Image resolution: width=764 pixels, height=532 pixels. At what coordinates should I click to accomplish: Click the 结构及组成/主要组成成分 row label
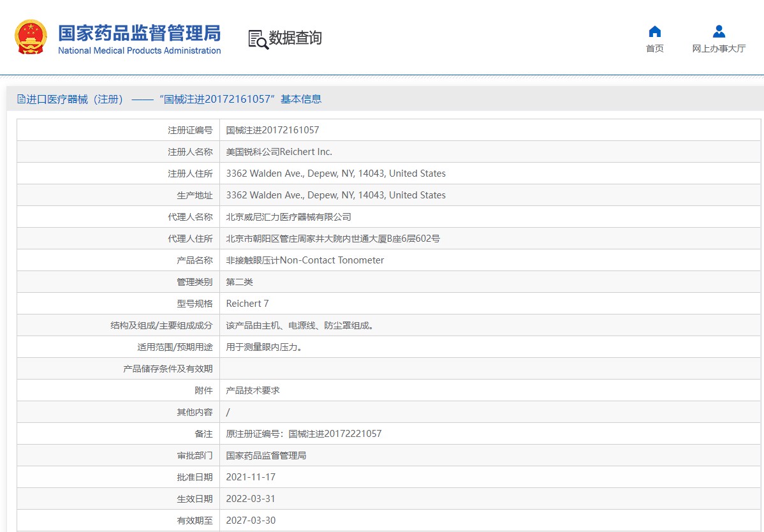(x=161, y=325)
